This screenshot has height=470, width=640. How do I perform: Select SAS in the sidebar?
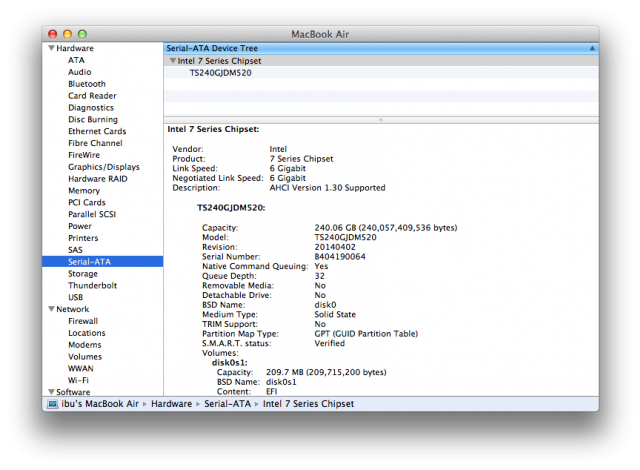coord(76,250)
